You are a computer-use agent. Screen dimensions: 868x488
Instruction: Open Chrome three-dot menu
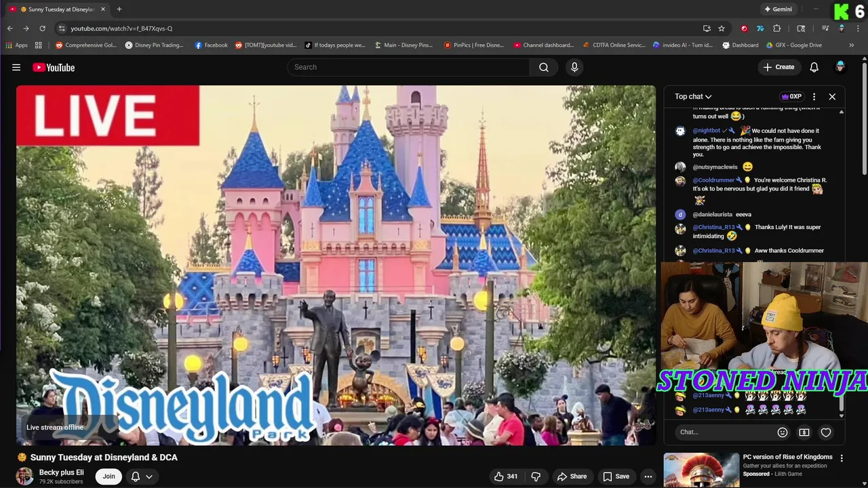pyautogui.click(x=858, y=28)
